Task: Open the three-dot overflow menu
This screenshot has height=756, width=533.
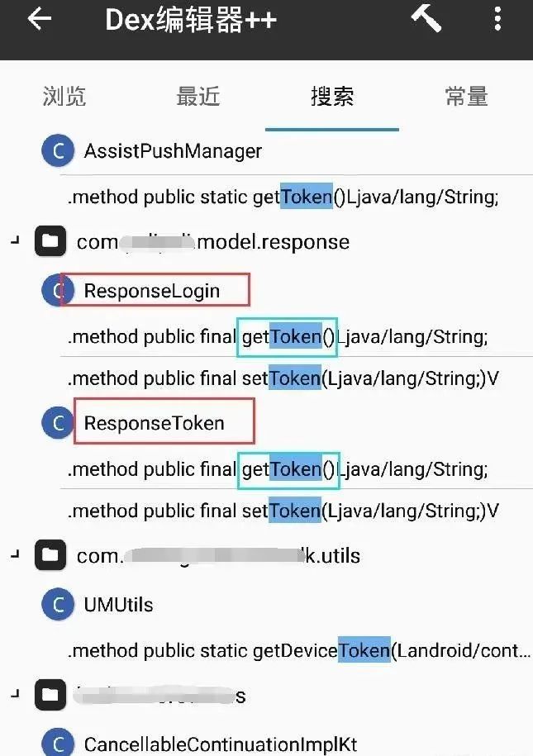Action: click(497, 20)
